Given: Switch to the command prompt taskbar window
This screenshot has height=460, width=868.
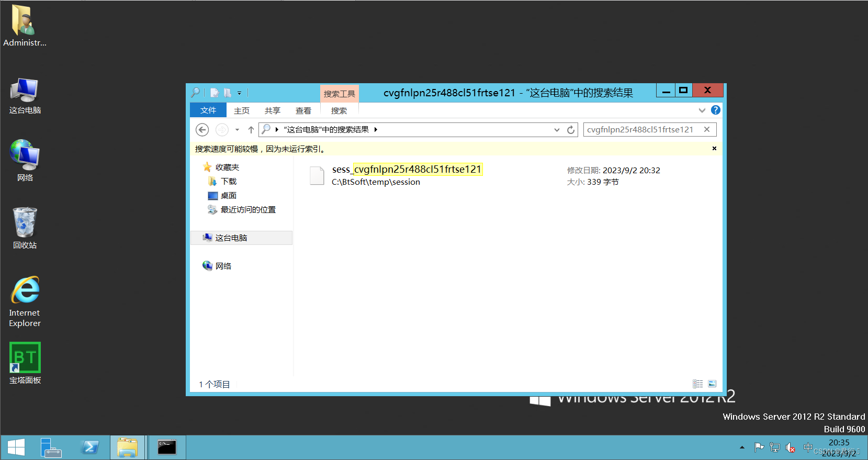Looking at the screenshot, I should click(167, 447).
